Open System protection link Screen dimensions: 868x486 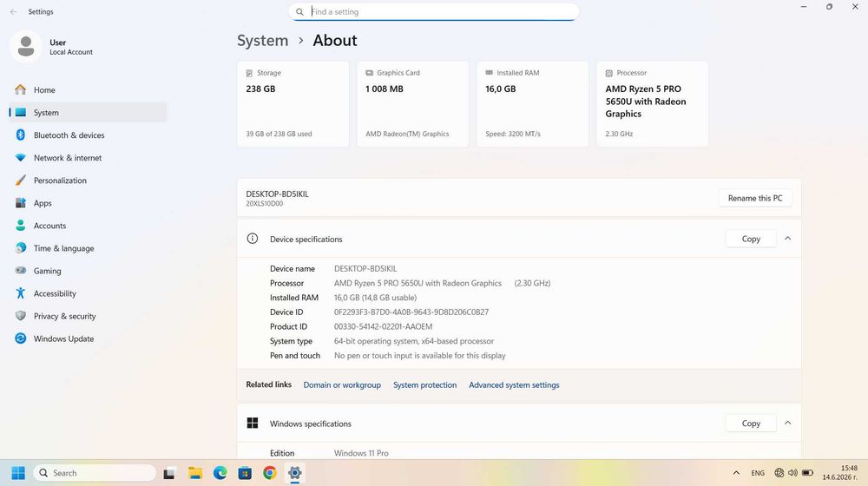coord(425,384)
